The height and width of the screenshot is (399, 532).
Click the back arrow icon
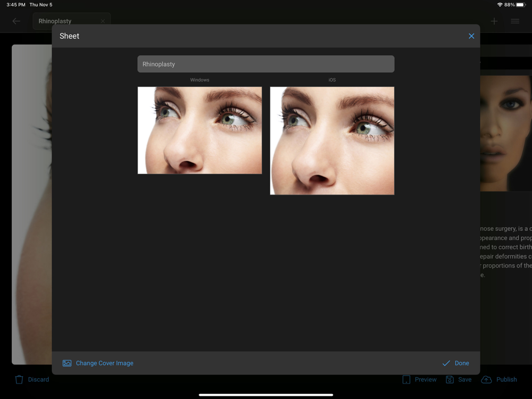[16, 21]
